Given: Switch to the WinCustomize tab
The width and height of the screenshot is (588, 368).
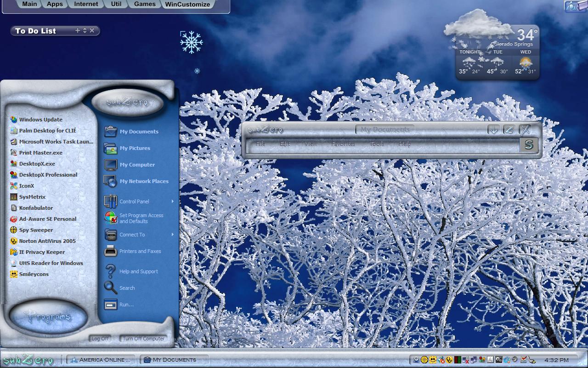Looking at the screenshot, I should 187,4.
